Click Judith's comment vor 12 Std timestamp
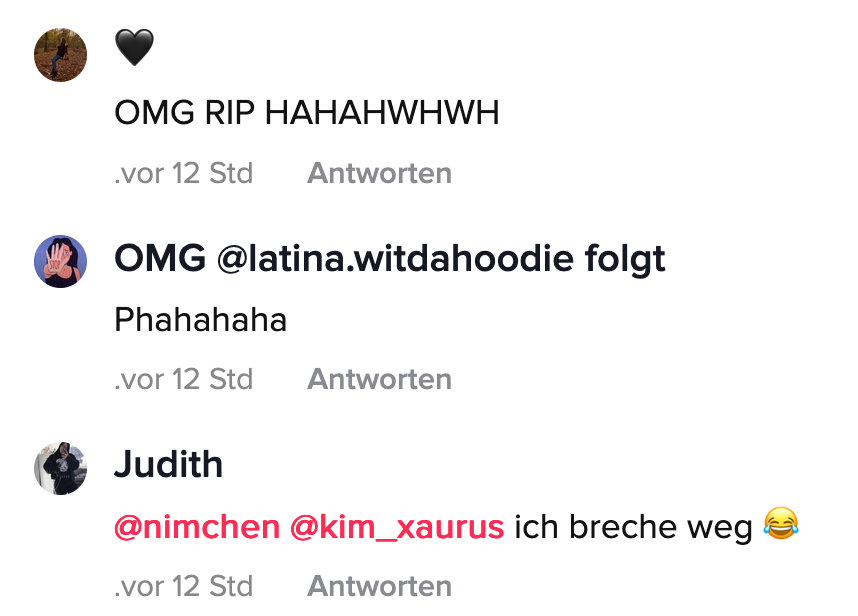The width and height of the screenshot is (858, 616). click(x=183, y=586)
